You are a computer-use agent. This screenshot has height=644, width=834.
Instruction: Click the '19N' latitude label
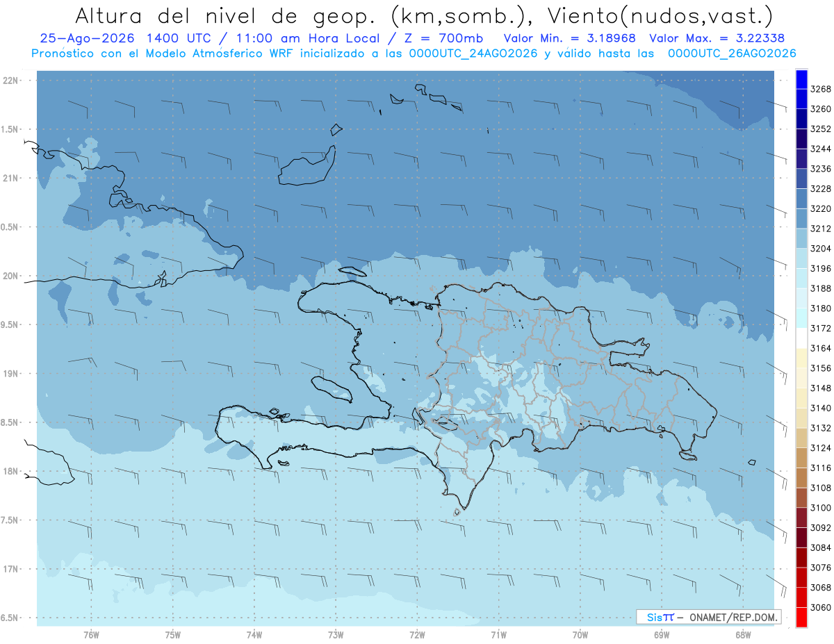12,374
